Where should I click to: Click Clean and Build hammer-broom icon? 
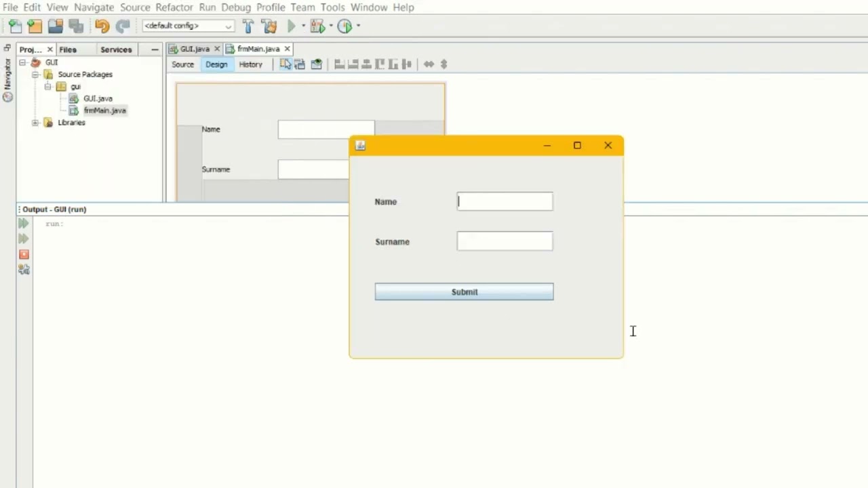point(269,26)
